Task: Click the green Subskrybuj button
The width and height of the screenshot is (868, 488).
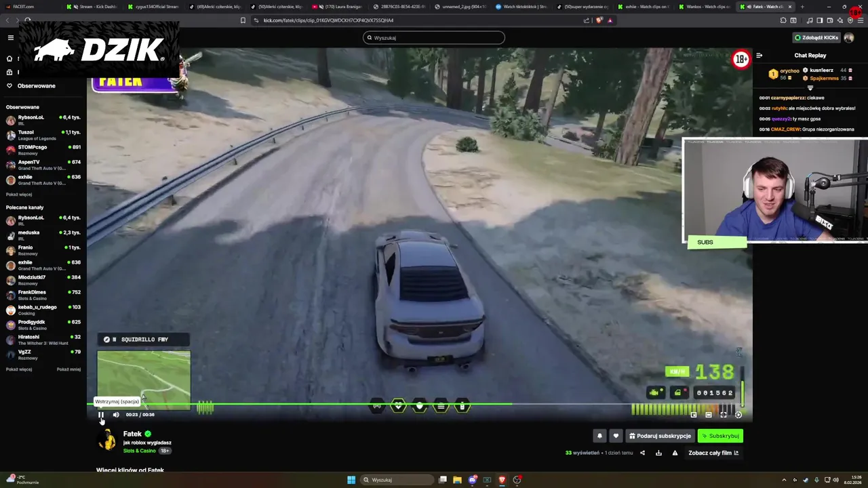Action: click(720, 436)
